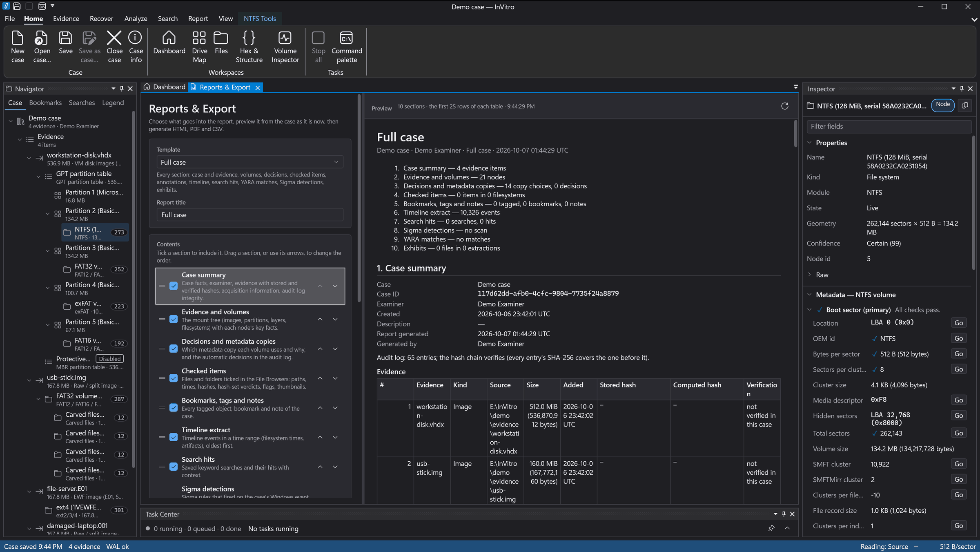This screenshot has width=980, height=552.
Task: Pin the Inspector panel
Action: (962, 89)
